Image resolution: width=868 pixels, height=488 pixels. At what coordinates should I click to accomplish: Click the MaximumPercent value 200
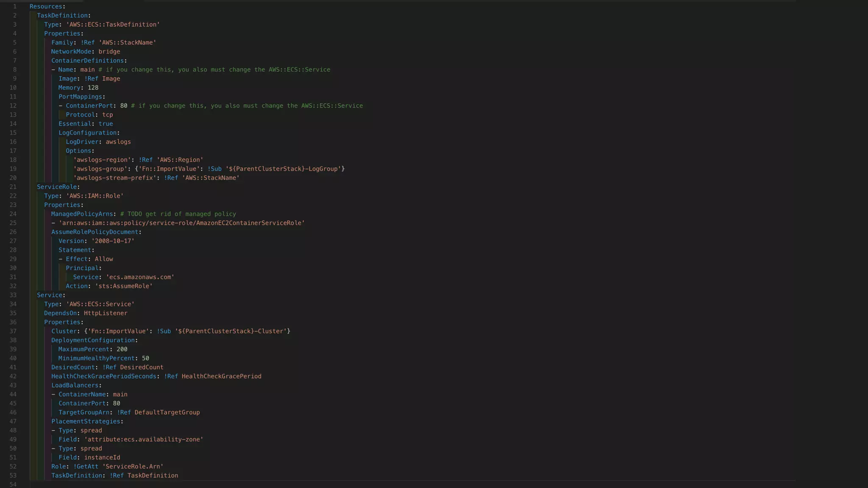coord(122,349)
